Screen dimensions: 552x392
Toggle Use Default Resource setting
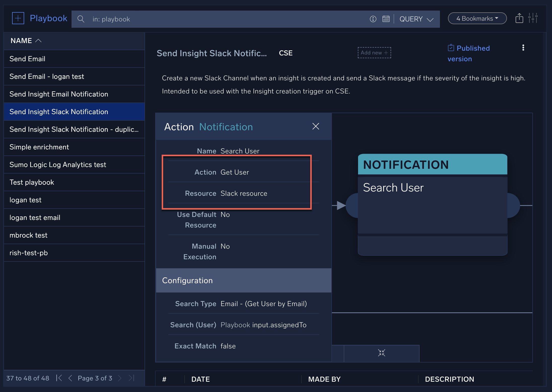click(x=225, y=214)
